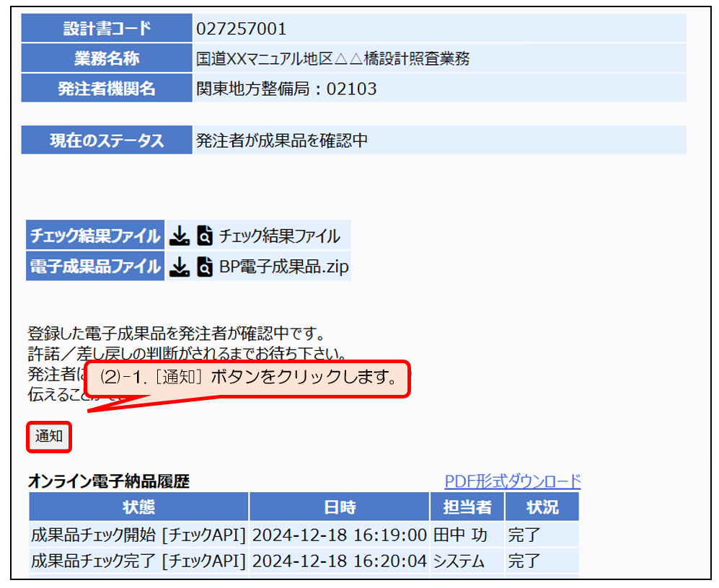Click the 成果品チェック完了 [チェックAPI] history entry

pyautogui.click(x=138, y=561)
